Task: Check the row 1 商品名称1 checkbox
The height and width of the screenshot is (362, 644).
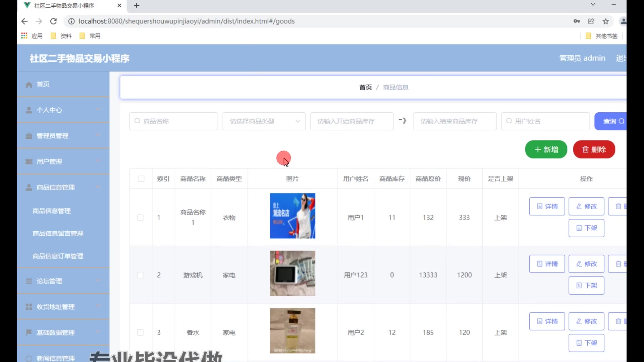Action: 141,218
